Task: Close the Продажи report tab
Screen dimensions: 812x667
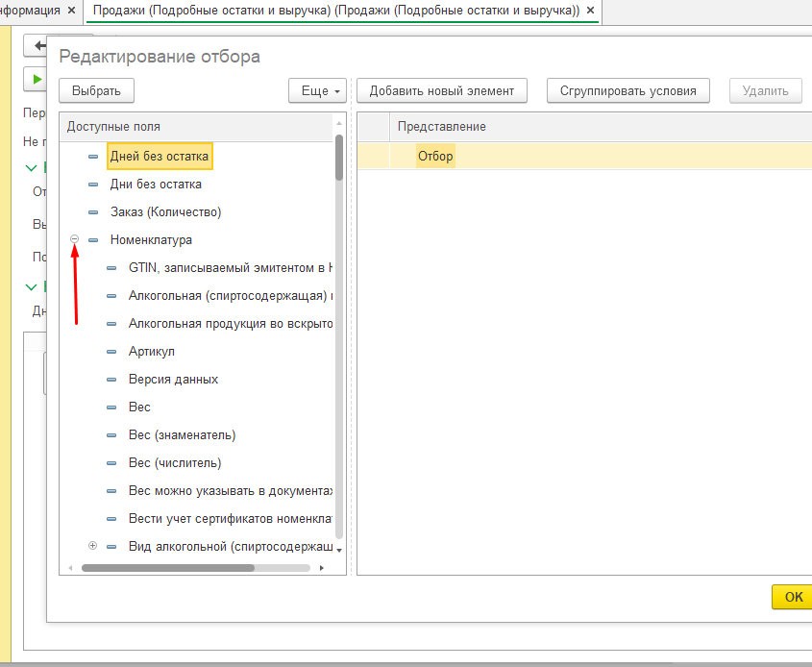Action: coord(590,10)
